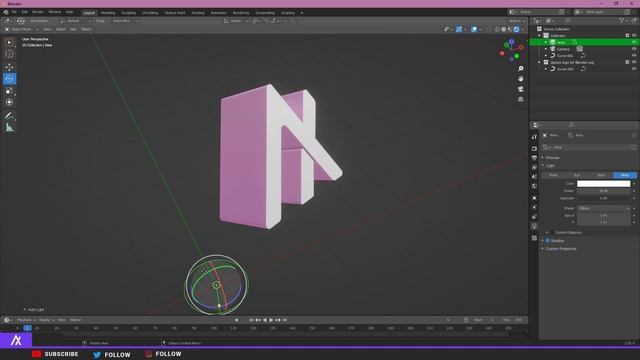Click the white light Color swatch
Screen dimensions: 640x360
coord(604,184)
